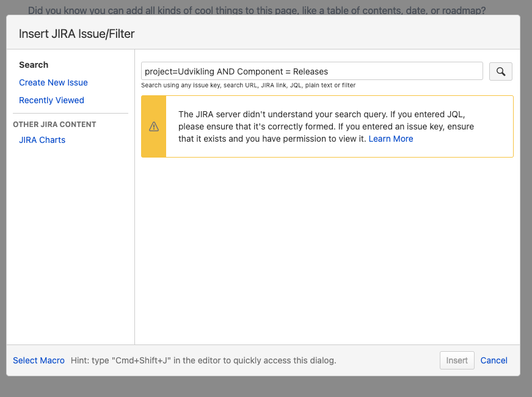Click the OTHER JIRA CONTENT heading
Screen dimensions: 532x397
[x=54, y=125]
